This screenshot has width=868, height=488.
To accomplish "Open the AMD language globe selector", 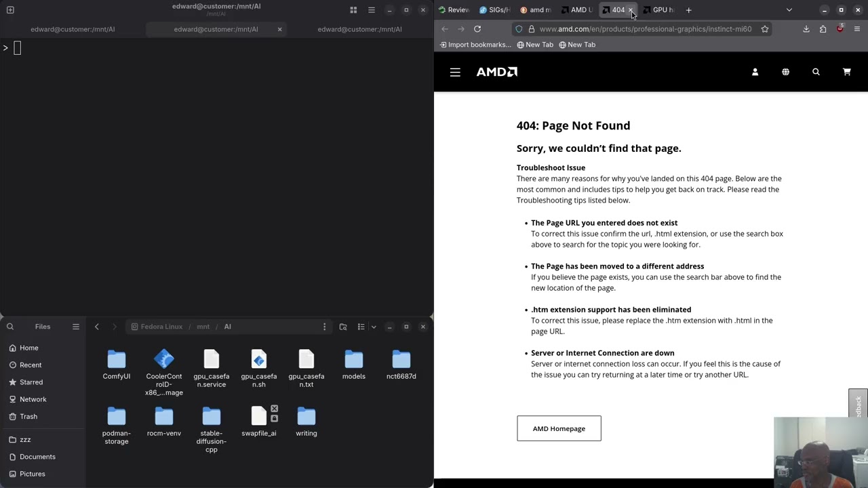I will (785, 72).
